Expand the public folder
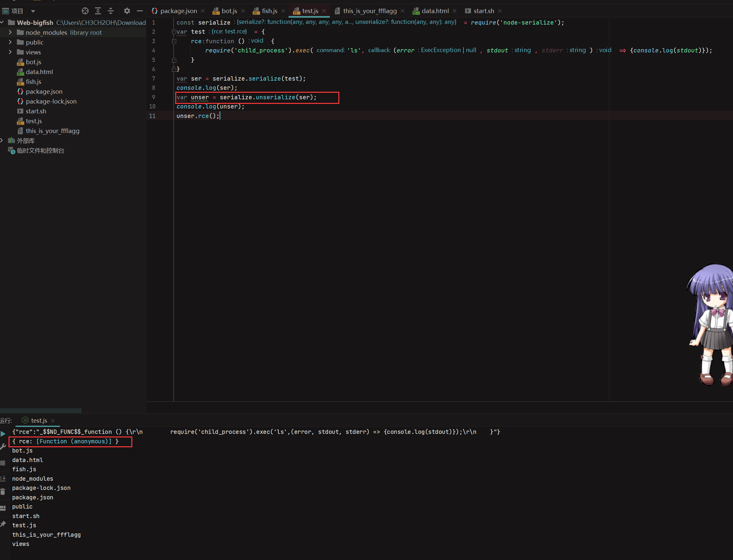The image size is (733, 560). tap(10, 42)
